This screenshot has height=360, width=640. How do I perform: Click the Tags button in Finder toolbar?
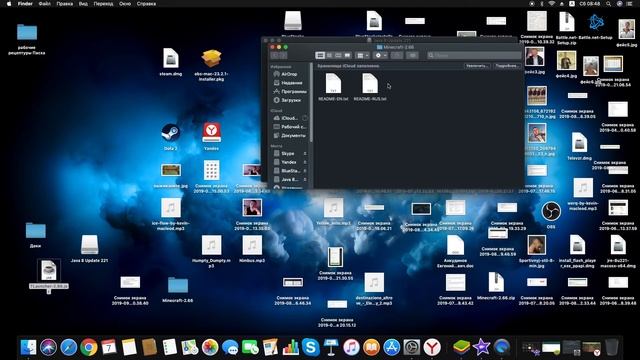[412, 55]
